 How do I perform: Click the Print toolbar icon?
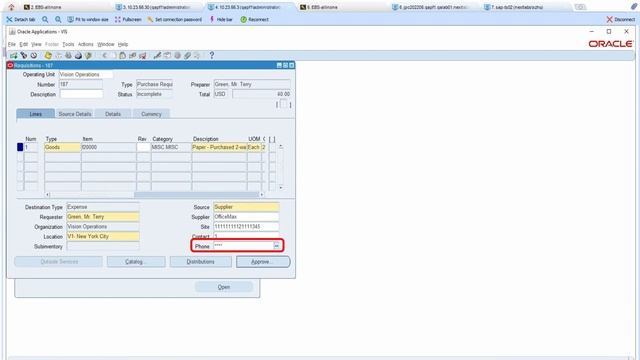point(78,56)
